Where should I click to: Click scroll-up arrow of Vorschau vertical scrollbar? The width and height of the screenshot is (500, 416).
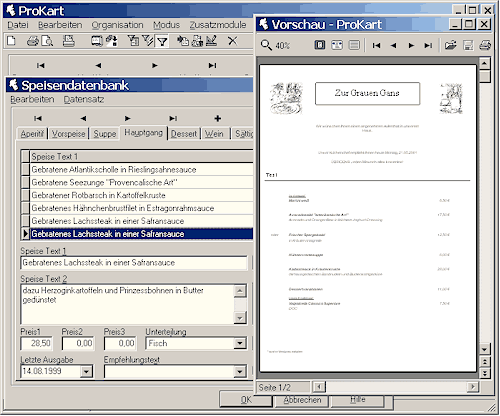(484, 63)
